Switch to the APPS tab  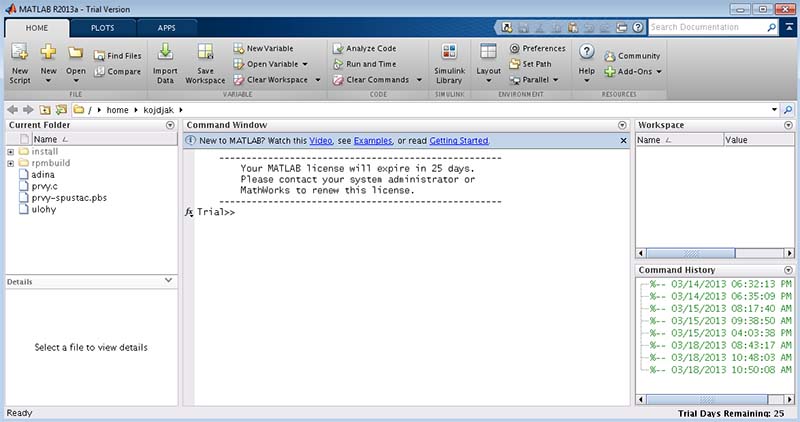point(165,28)
